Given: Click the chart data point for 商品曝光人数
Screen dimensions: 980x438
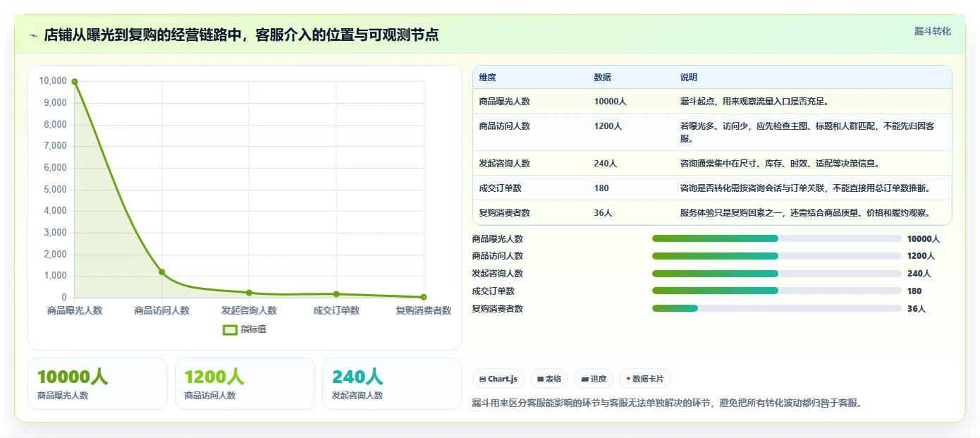Looking at the screenshot, I should click(x=75, y=82).
